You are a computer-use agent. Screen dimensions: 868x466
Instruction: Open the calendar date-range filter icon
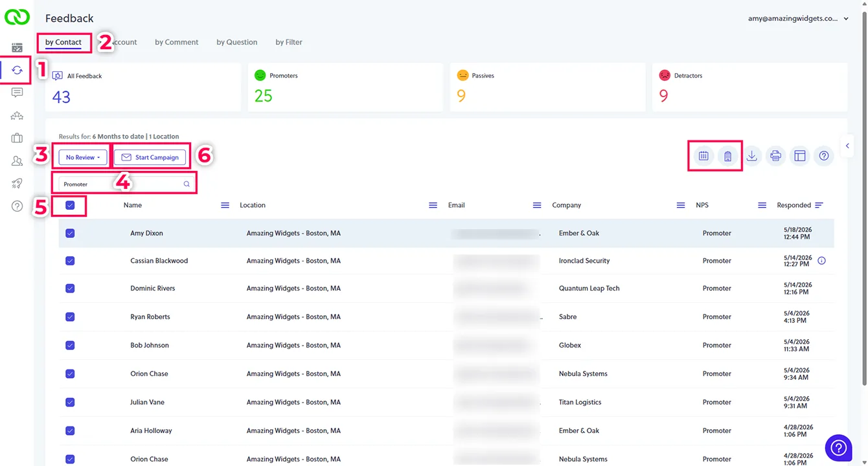(x=703, y=156)
